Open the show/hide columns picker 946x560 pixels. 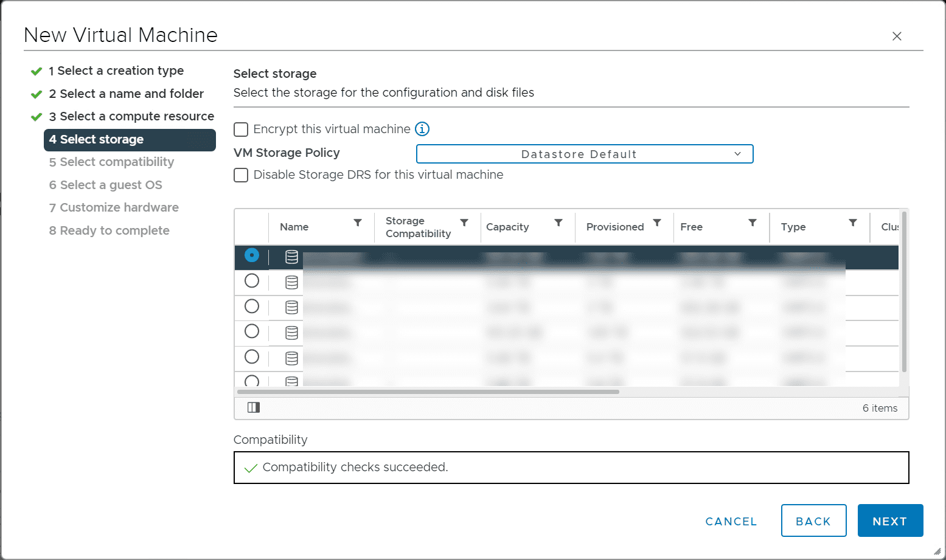tap(254, 407)
